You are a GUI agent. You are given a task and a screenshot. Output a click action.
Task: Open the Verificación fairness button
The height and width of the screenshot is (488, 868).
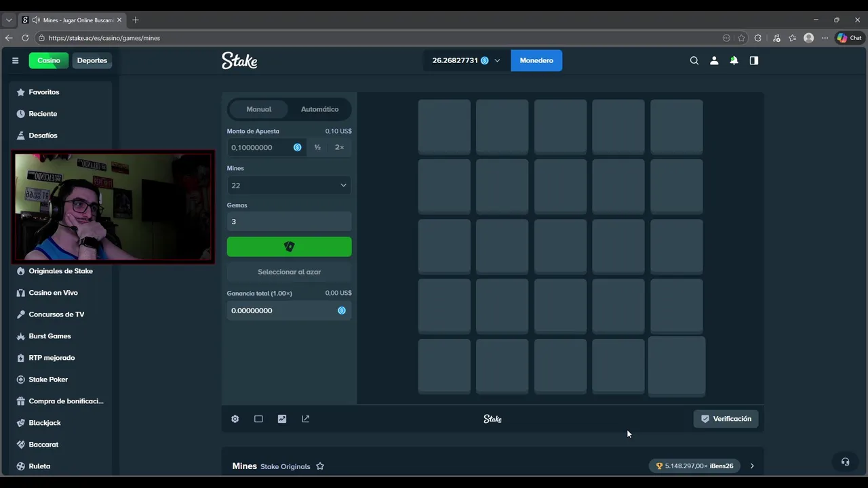pos(726,419)
